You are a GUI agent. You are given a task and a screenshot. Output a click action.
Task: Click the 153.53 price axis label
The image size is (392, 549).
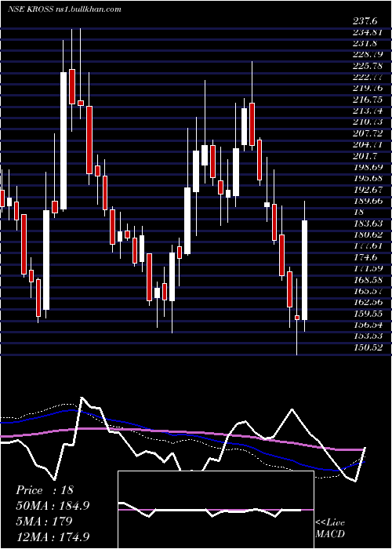click(368, 336)
